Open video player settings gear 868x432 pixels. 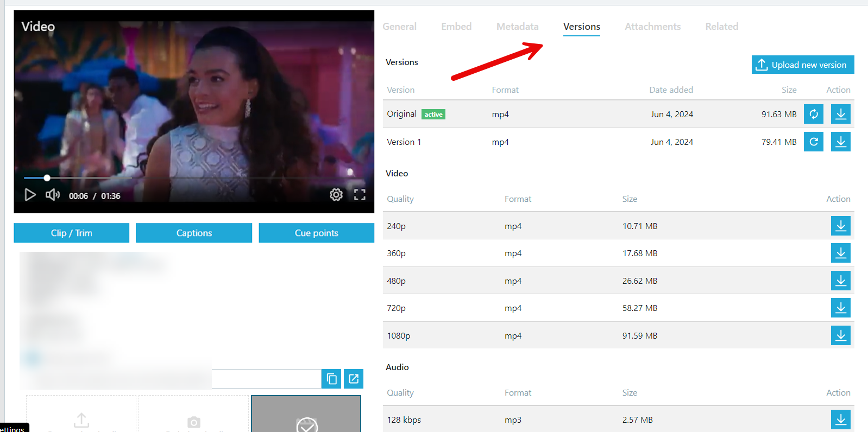(336, 195)
